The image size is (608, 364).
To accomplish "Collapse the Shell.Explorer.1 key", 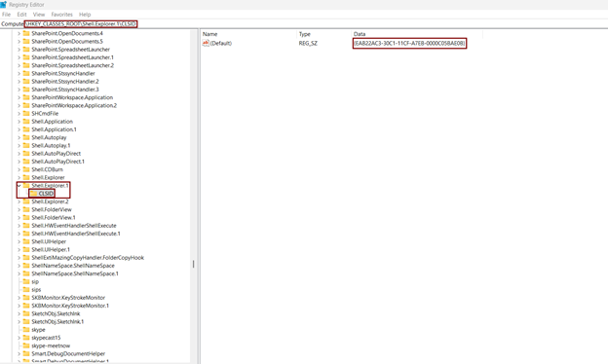I will [x=19, y=186].
